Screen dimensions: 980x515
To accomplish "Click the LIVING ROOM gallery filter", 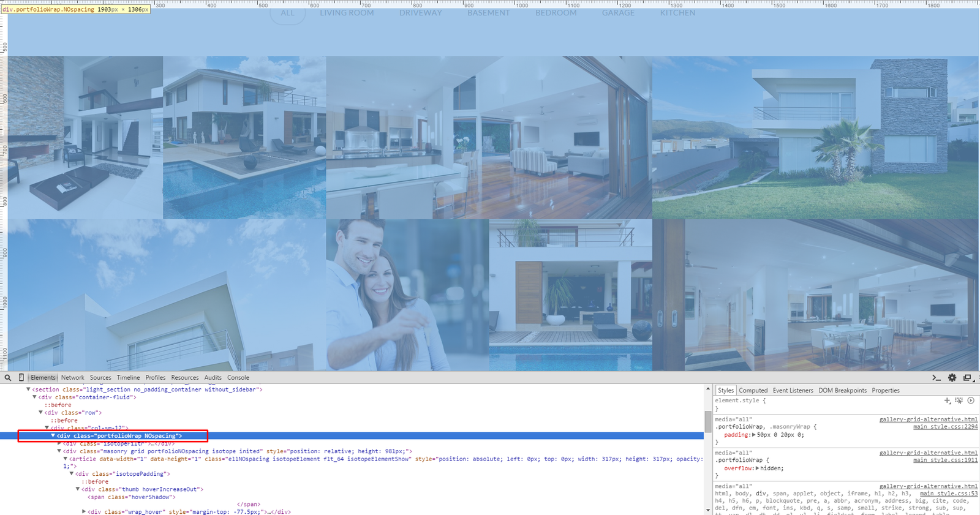I will coord(347,13).
